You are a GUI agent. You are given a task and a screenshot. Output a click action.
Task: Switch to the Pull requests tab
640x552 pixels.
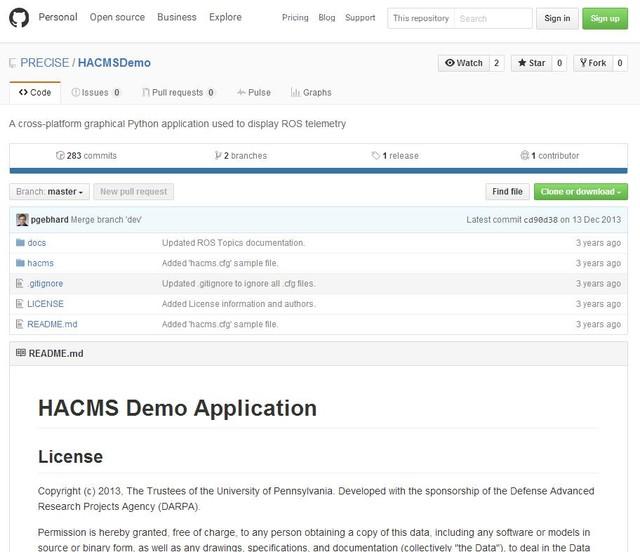(178, 93)
